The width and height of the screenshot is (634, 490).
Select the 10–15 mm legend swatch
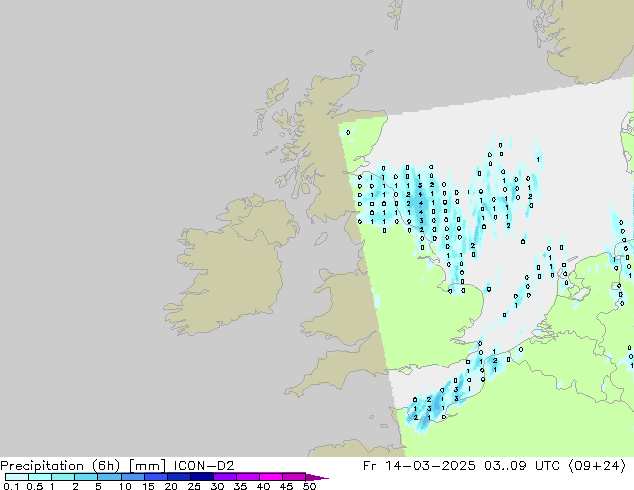click(x=133, y=477)
